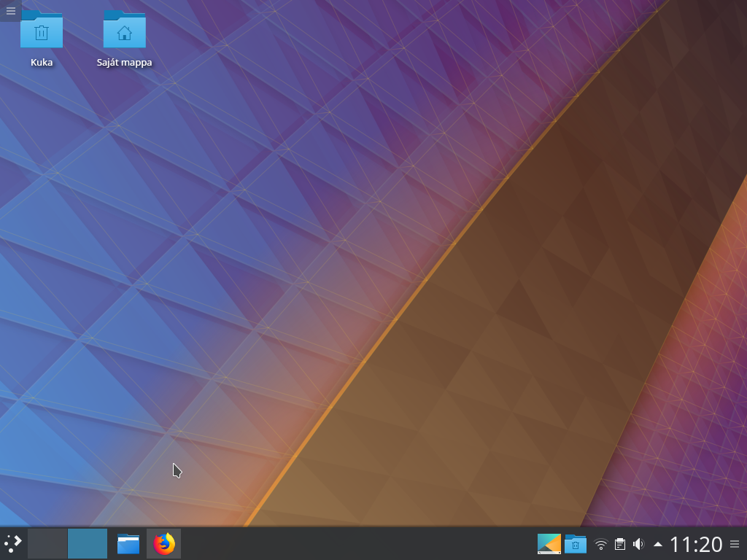The image size is (747, 560).
Task: Open the trash widget in the panel
Action: tap(576, 543)
